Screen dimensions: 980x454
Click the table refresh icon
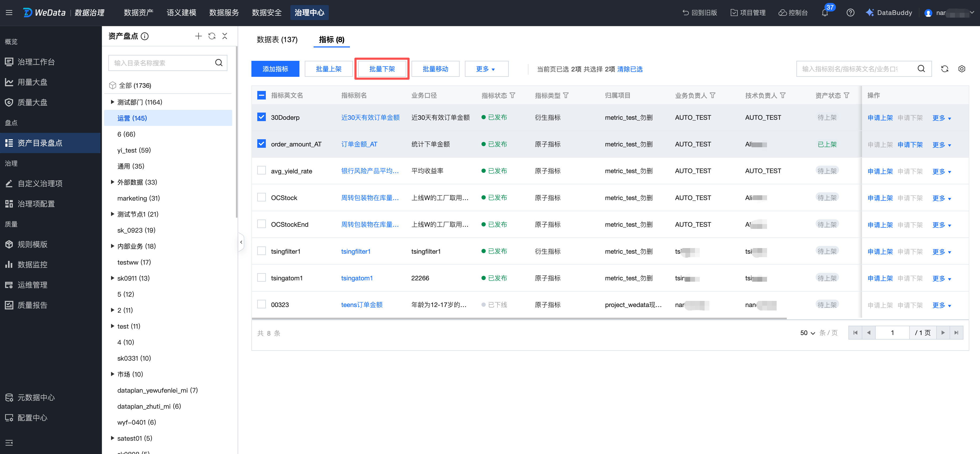pos(944,69)
